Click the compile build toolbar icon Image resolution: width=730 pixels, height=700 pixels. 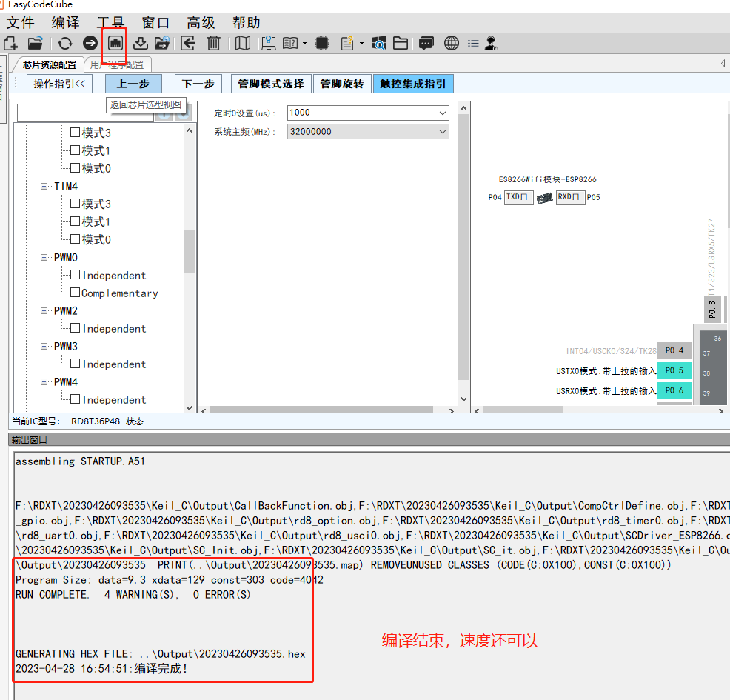115,43
